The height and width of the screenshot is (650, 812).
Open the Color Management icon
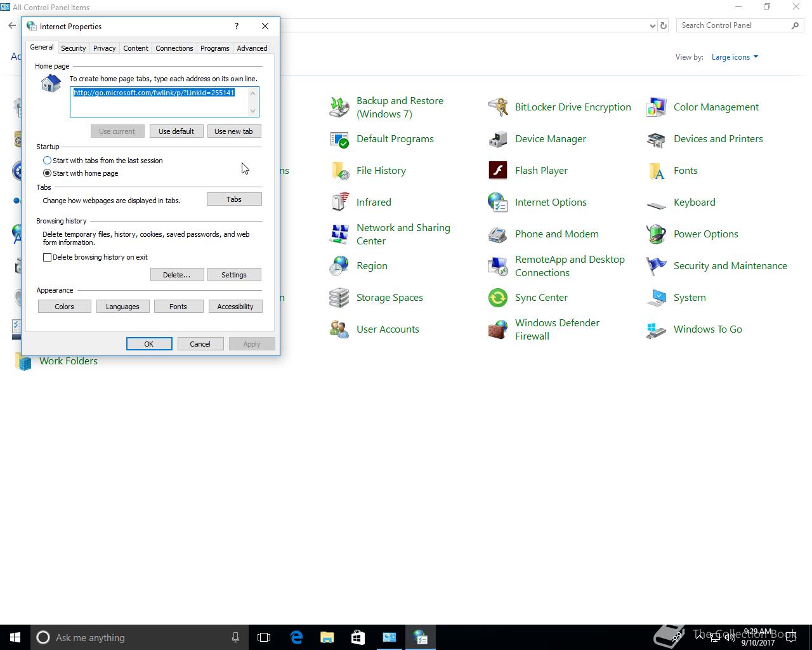pos(656,107)
